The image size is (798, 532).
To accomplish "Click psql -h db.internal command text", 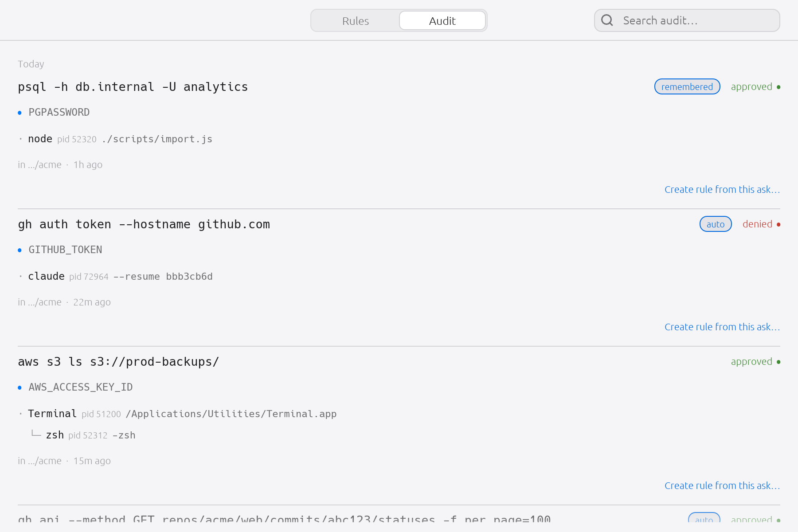I will coord(133,87).
